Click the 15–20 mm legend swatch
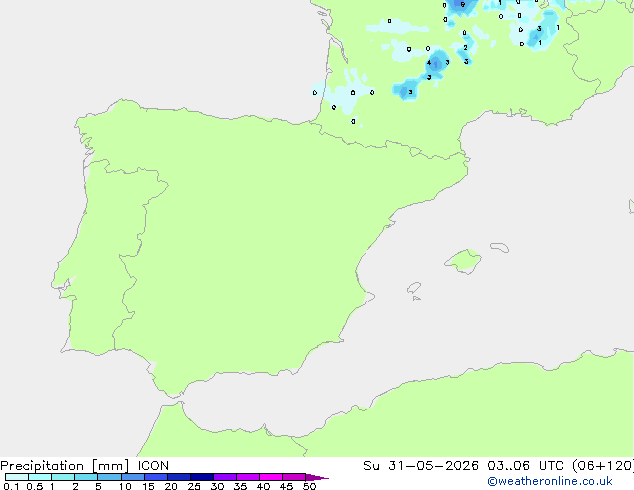The width and height of the screenshot is (634, 490). [x=155, y=477]
